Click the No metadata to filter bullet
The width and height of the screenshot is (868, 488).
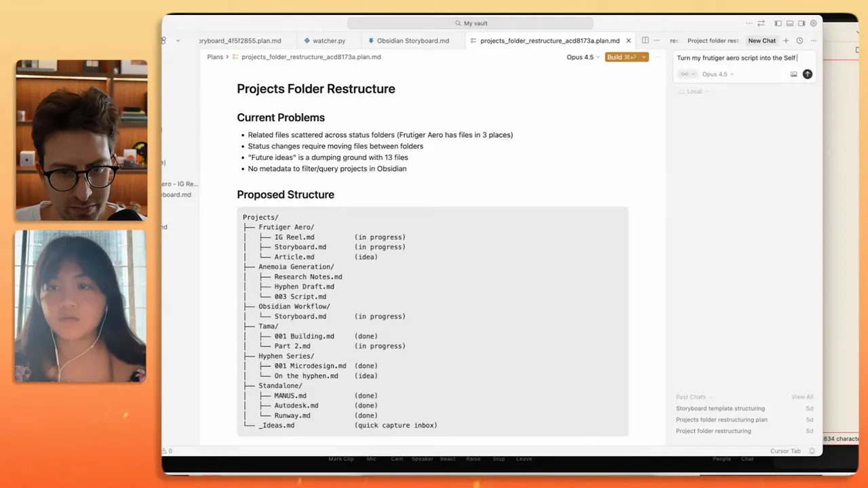click(x=327, y=169)
